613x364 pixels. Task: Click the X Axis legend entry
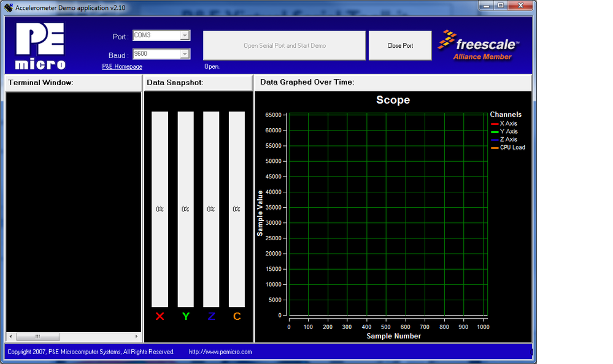coord(504,123)
